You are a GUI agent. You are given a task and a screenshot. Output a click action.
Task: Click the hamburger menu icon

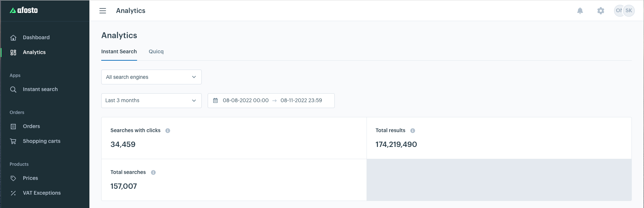pos(103,11)
